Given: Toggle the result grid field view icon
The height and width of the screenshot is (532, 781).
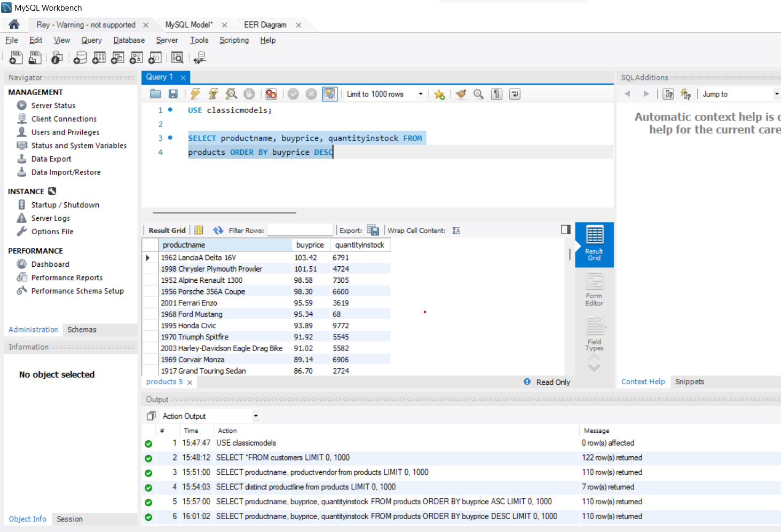Looking at the screenshot, I should 199,230.
